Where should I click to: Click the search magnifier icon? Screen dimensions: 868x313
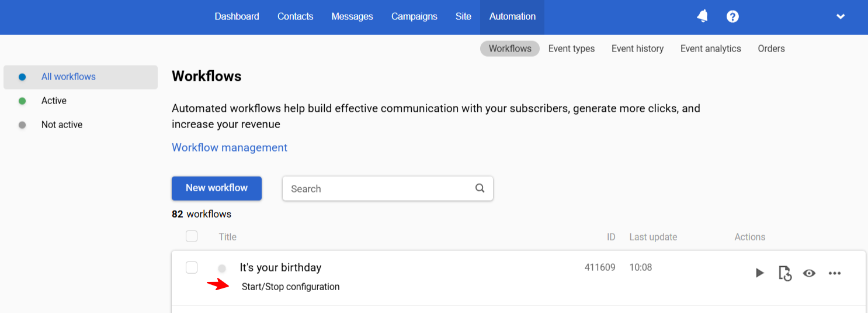480,188
